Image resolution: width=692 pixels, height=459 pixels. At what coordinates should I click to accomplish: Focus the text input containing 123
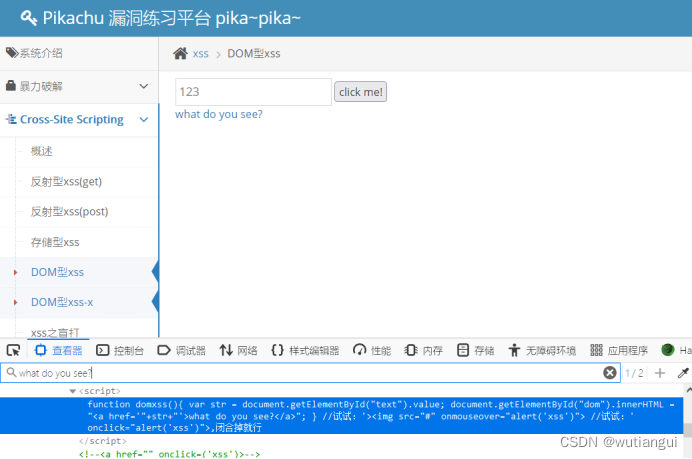[253, 92]
